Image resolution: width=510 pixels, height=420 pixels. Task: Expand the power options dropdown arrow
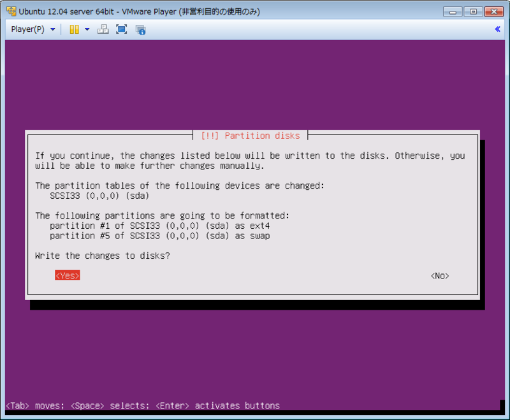87,29
